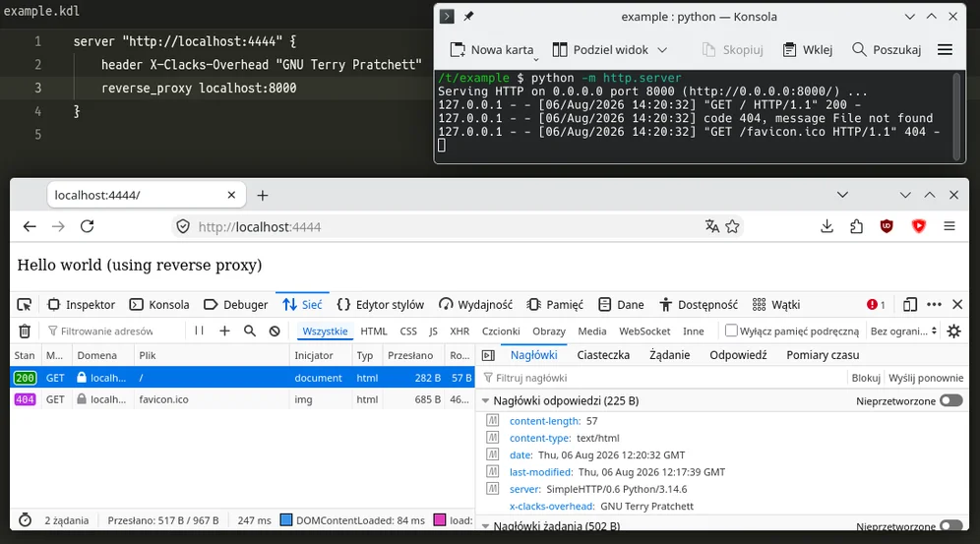The image size is (980, 544).
Task: Filter requests by Media
Action: (592, 331)
